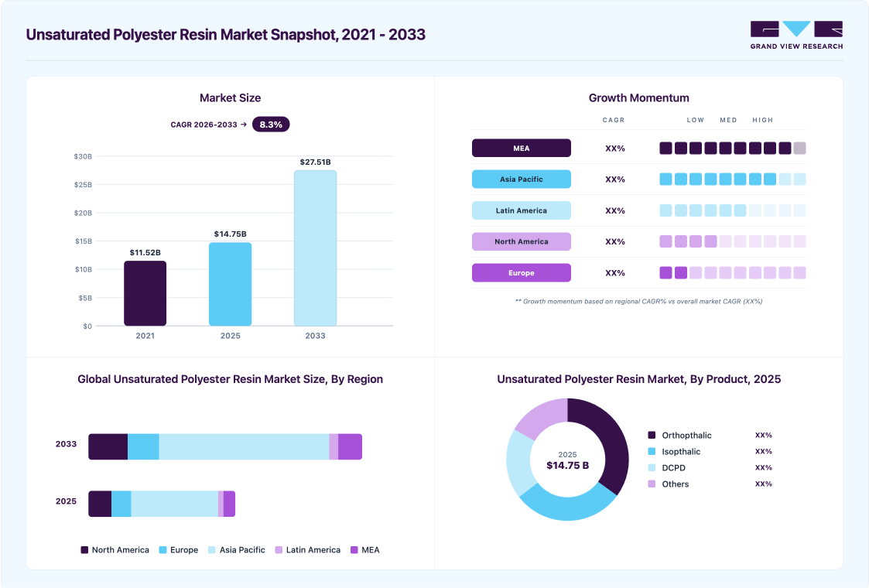This screenshot has height=588, width=869.
Task: Click the North America legend swatch
Action: pyautogui.click(x=84, y=550)
